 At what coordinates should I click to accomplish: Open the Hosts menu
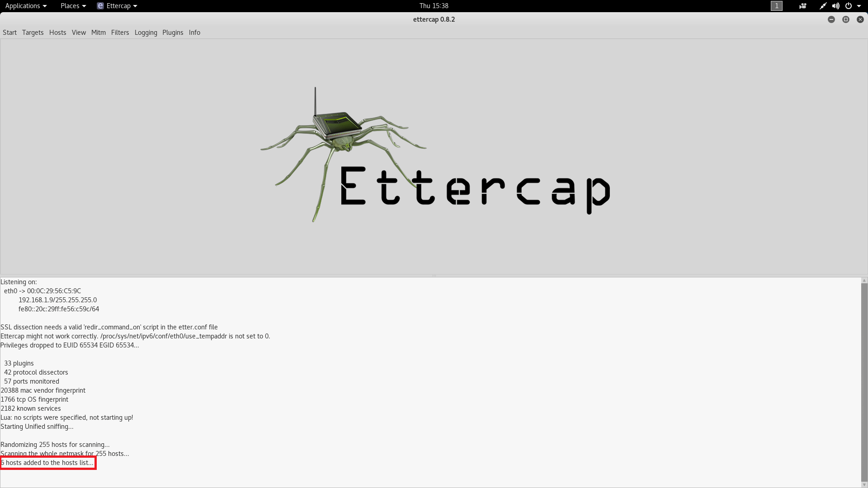pyautogui.click(x=57, y=33)
